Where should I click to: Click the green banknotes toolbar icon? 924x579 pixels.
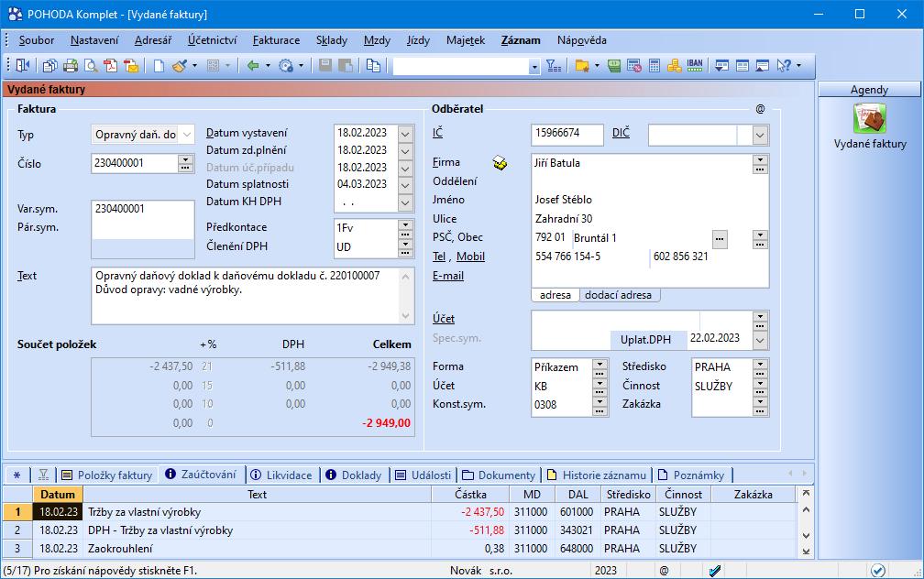pyautogui.click(x=614, y=65)
